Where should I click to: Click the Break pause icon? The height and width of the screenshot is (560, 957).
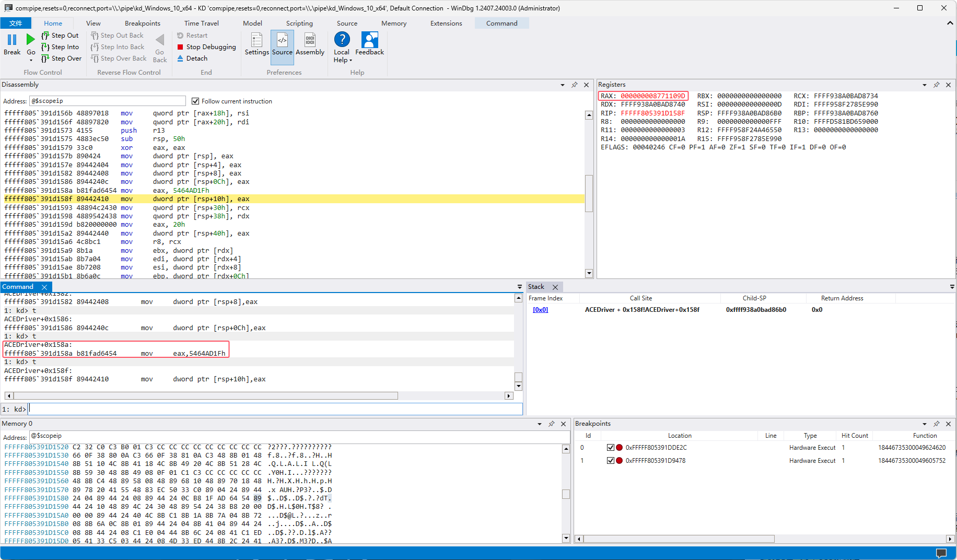[x=12, y=40]
